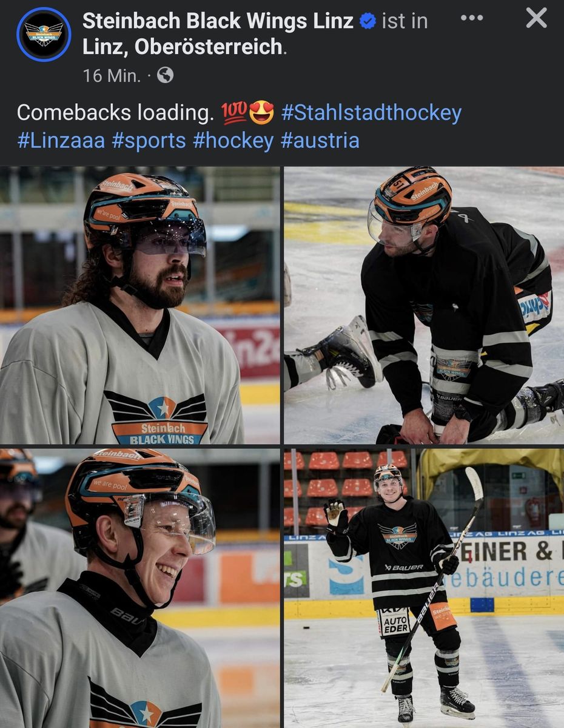Screen dimensions: 564x728
Task: Open the #Stahlstadthockey hashtag
Action: tap(371, 113)
